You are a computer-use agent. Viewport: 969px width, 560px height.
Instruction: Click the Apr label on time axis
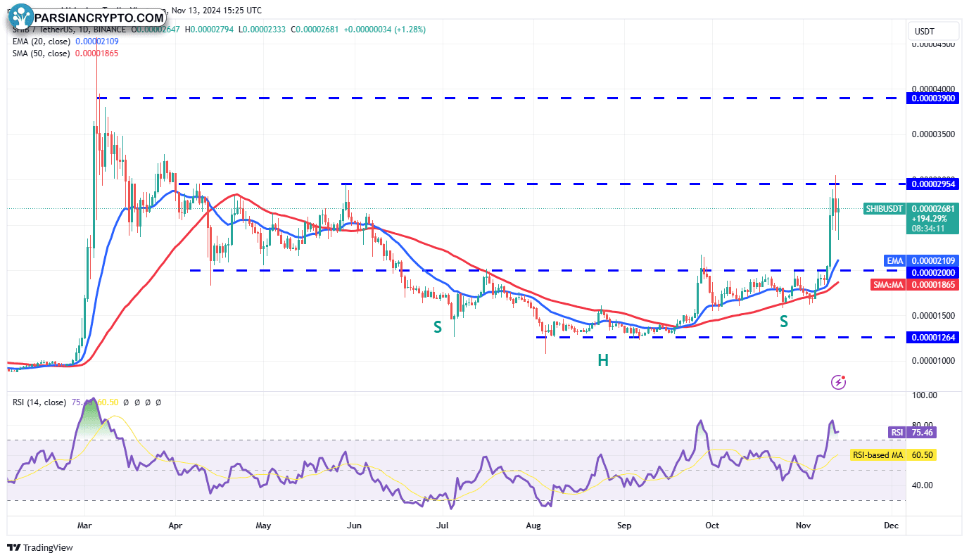(x=175, y=525)
